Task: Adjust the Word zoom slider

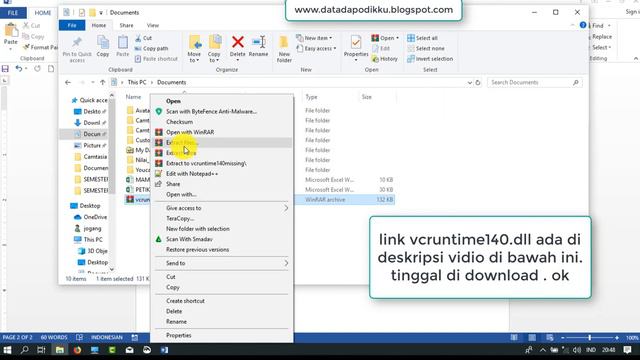Action: coord(589,338)
